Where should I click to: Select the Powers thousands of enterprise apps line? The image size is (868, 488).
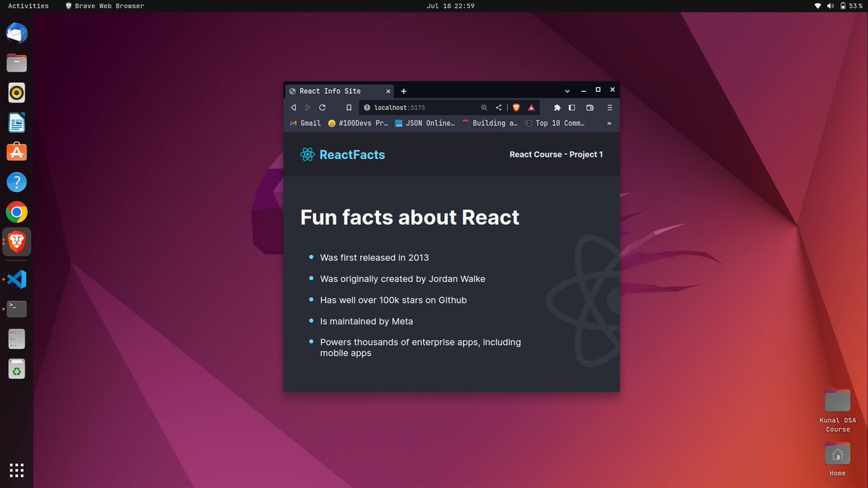[420, 347]
